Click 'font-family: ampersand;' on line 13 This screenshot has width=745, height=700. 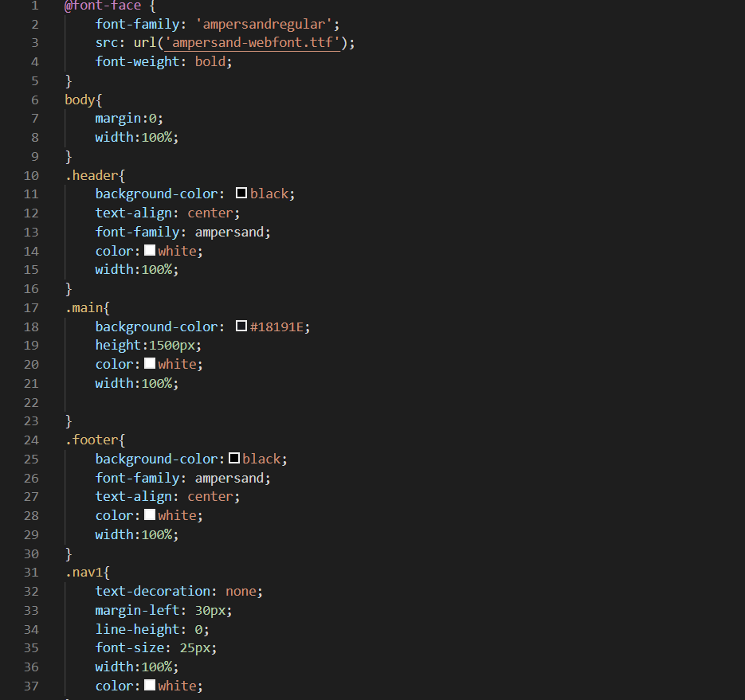[183, 233]
